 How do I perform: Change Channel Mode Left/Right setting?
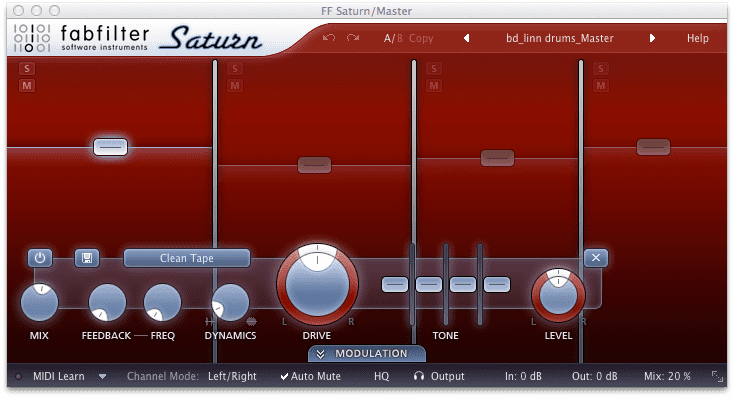pos(232,376)
